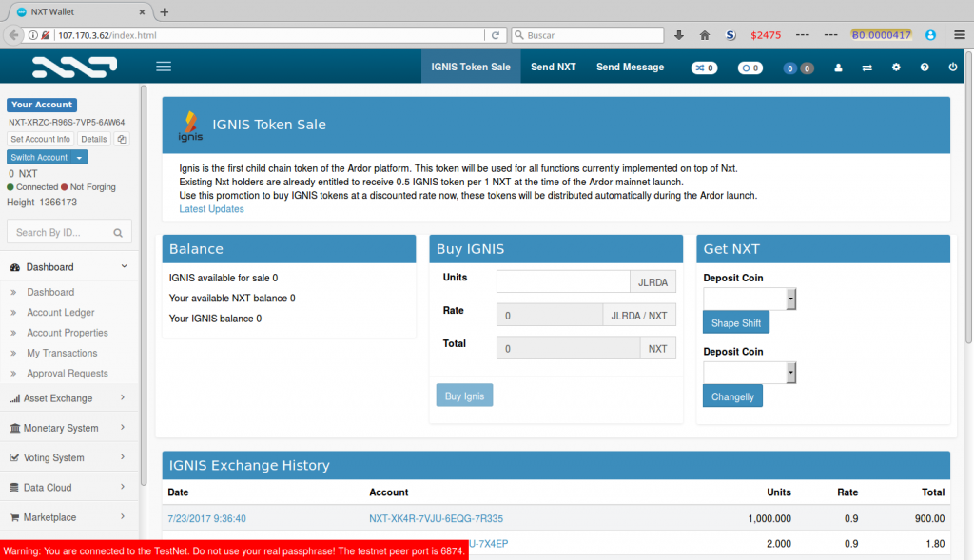Screen dimensions: 974x560
Task: Go to the browser home icon
Action: (705, 35)
